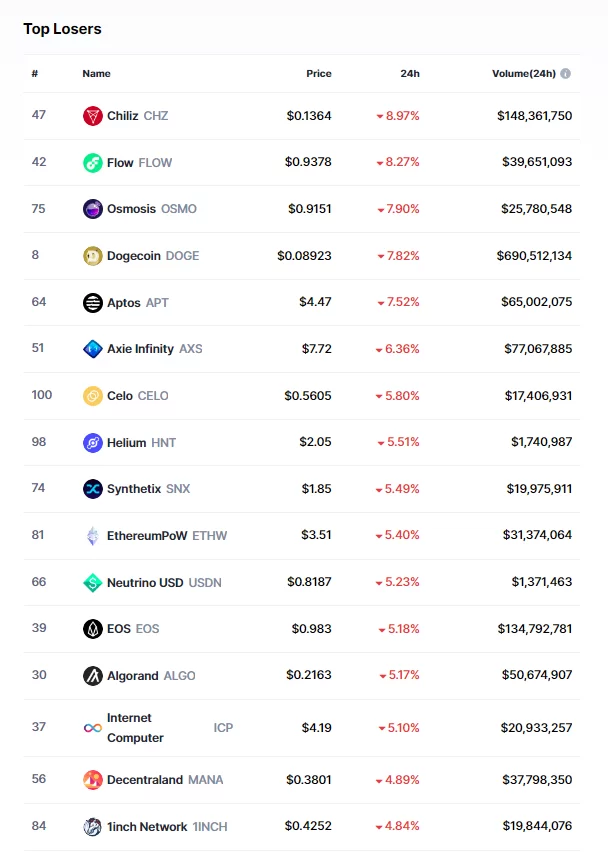Click the Aptos striped logo icon
This screenshot has width=608, height=858.
pyautogui.click(x=92, y=303)
